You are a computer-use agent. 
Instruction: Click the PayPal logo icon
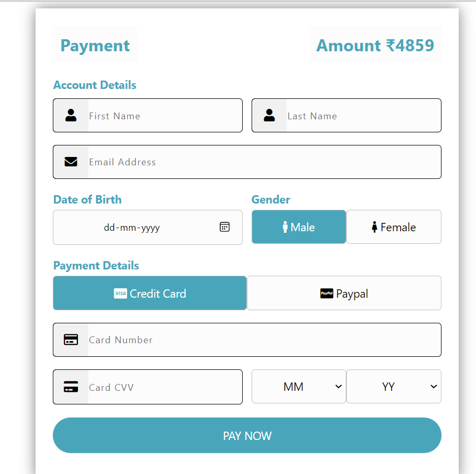coord(326,293)
